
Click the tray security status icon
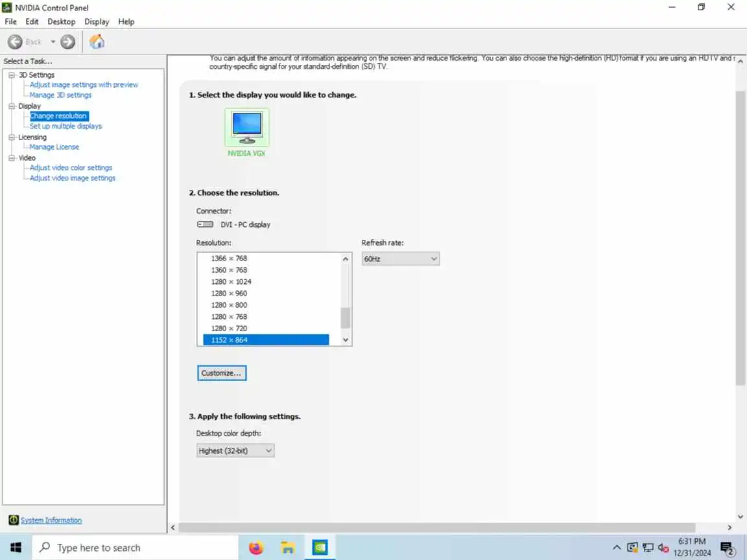pos(632,548)
